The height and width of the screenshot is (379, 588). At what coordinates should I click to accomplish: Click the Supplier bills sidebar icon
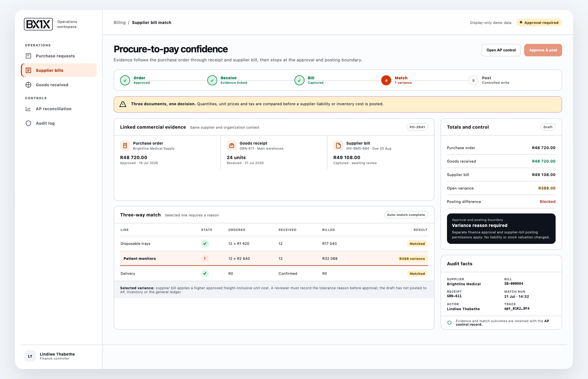point(28,70)
